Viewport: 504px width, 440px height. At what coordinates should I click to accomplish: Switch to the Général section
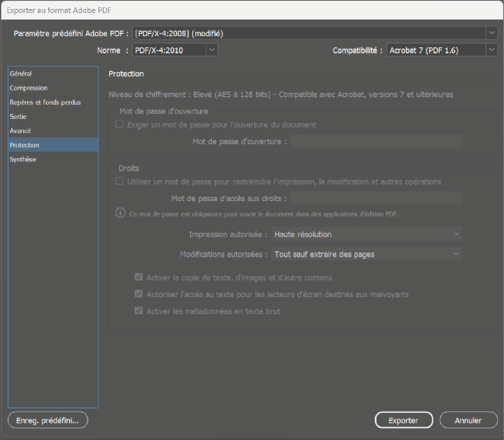[21, 74]
